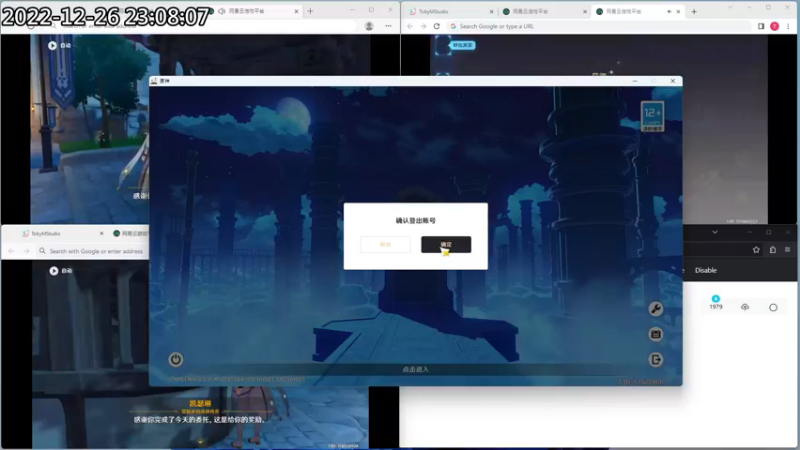800x450 pixels.
Task: Open the three-dot menu in top-left browser
Action: [388, 26]
